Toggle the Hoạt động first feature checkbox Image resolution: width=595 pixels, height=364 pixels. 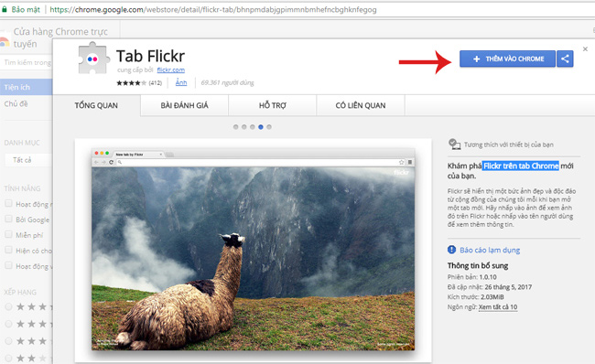click(8, 203)
